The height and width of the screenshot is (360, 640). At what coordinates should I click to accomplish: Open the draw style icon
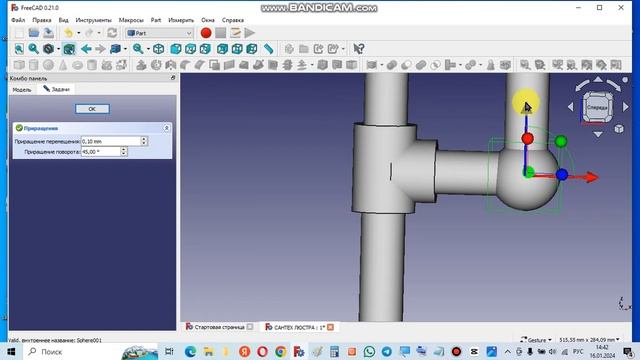49,49
